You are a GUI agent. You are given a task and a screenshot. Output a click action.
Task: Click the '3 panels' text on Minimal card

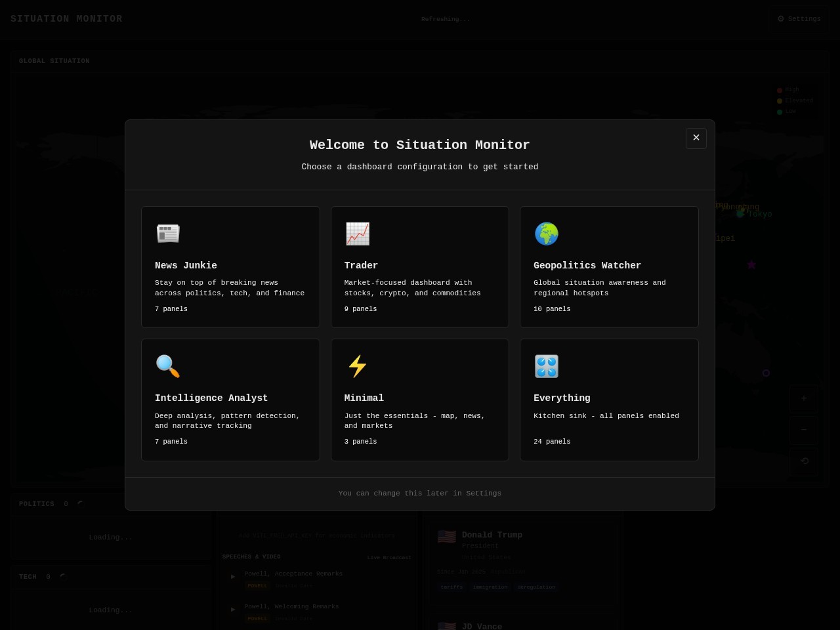point(361,442)
